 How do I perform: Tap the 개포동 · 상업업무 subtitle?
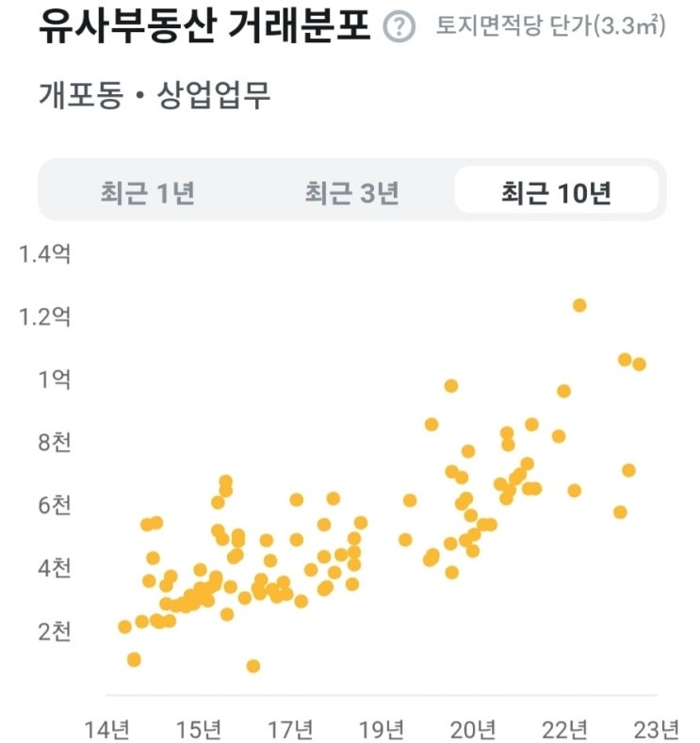pos(155,95)
